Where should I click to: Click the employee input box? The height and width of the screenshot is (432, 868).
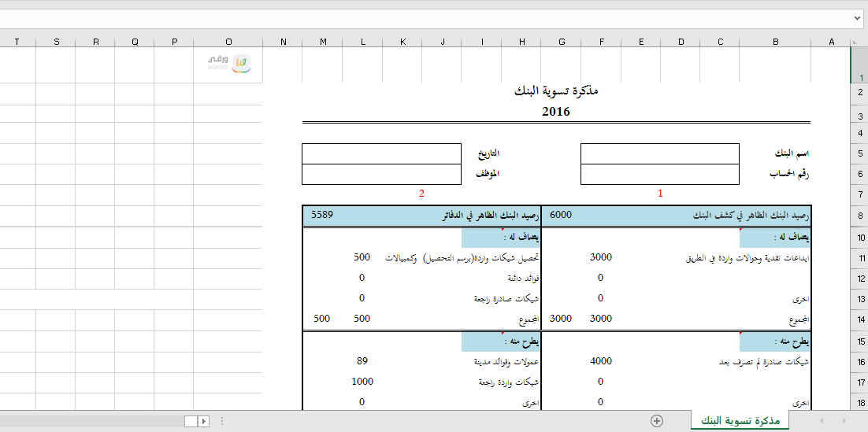(x=381, y=174)
